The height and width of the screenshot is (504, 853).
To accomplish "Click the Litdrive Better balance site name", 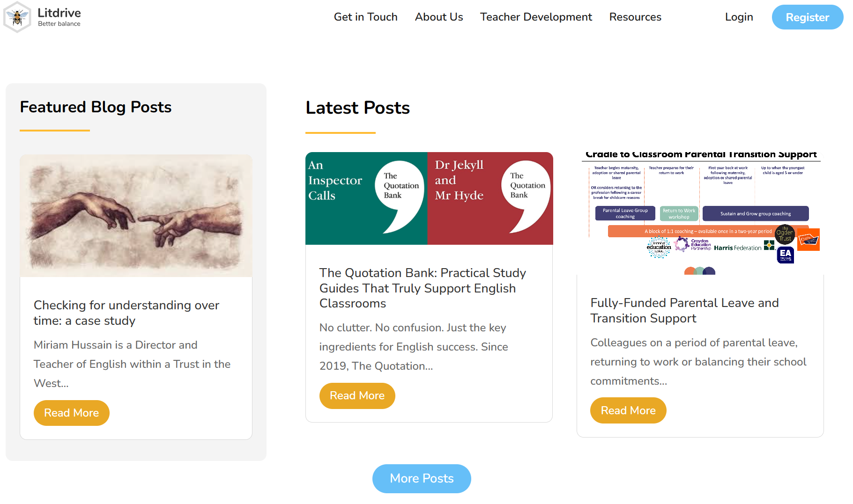I will tap(59, 17).
